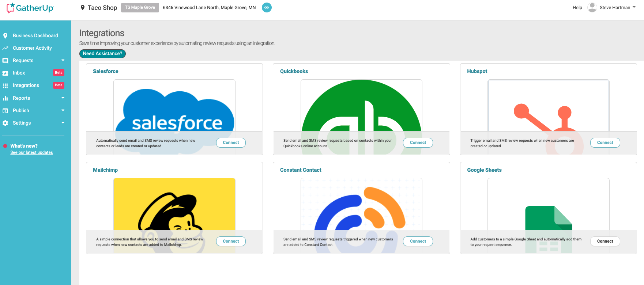Click the Steve Hartman username
Viewport: 644px width, 285px height.
coord(615,8)
